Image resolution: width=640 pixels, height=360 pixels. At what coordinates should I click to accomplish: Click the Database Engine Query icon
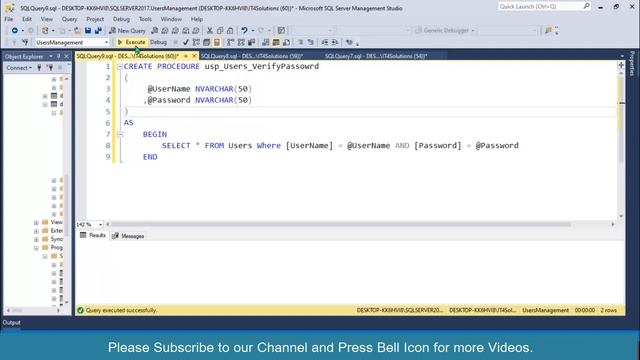[x=154, y=31]
